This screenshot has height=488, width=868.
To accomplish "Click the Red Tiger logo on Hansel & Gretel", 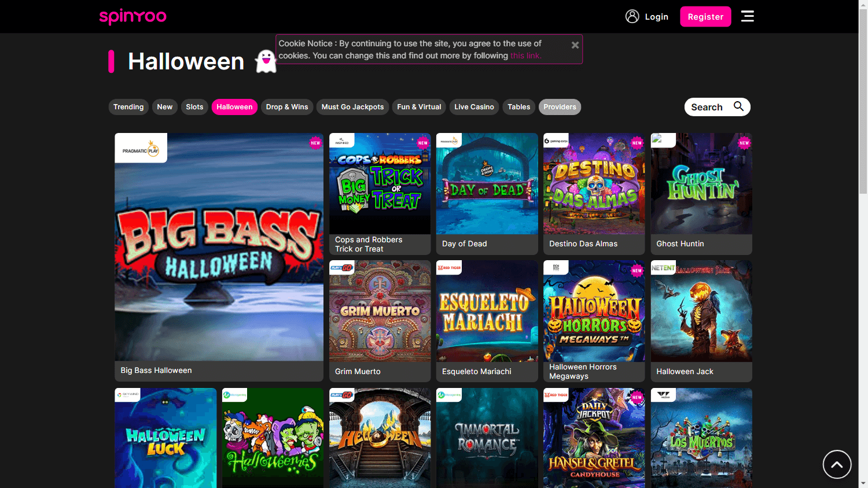I will (556, 395).
